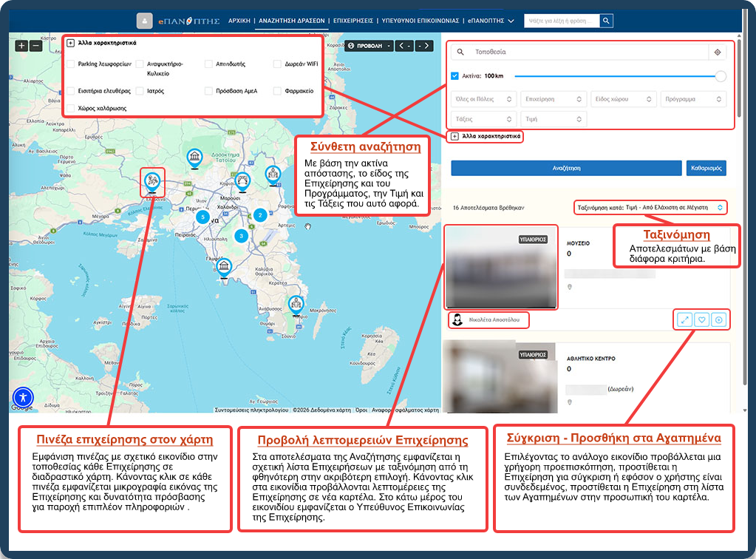Go to ΑΡΧΙΚΗ menu item

pos(239,21)
